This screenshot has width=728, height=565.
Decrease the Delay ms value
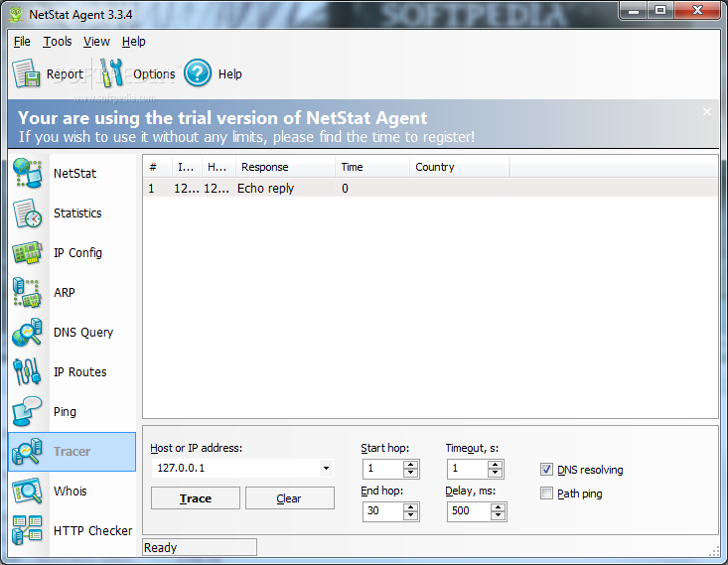tap(498, 515)
